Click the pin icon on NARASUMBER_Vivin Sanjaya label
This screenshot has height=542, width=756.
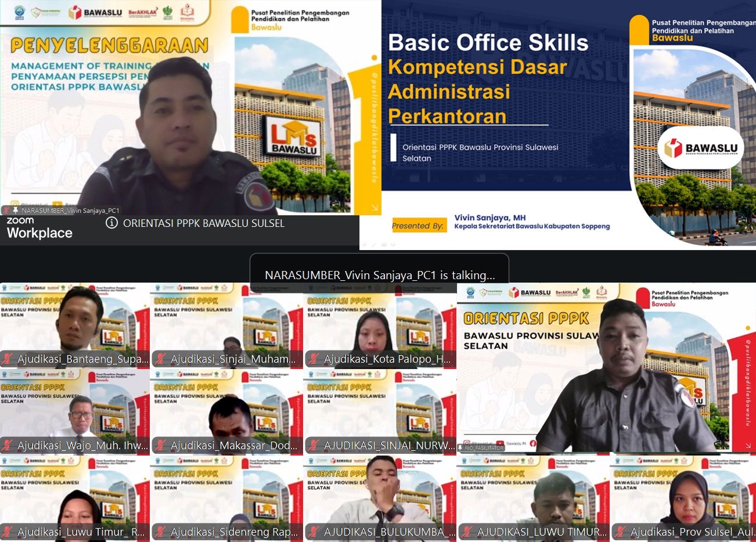point(16,211)
